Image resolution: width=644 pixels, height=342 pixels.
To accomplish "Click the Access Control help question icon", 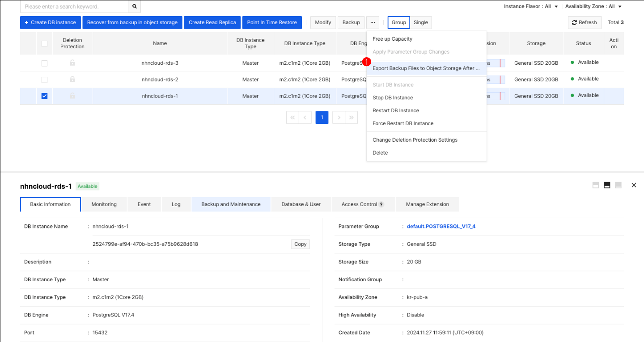I will [381, 204].
